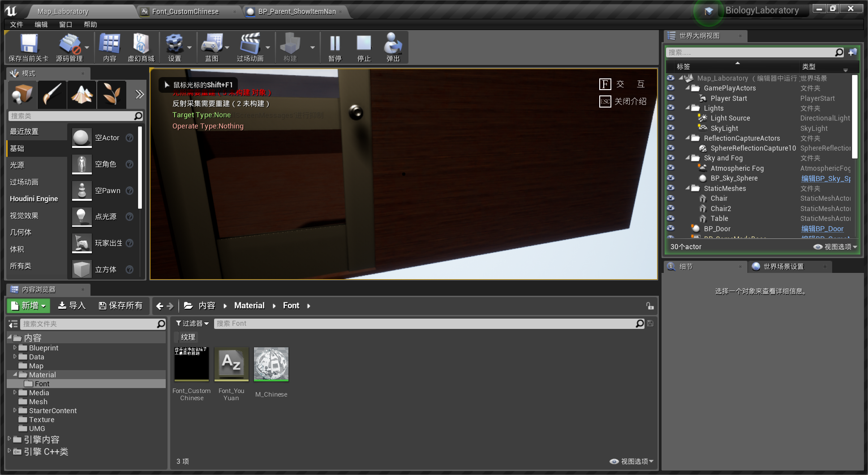Switch to the Font_CustomChinese tab
Image resolution: width=868 pixels, height=475 pixels.
[185, 11]
